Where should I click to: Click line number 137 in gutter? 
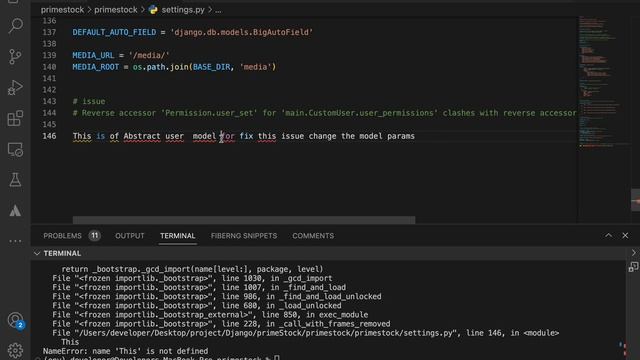pos(49,32)
